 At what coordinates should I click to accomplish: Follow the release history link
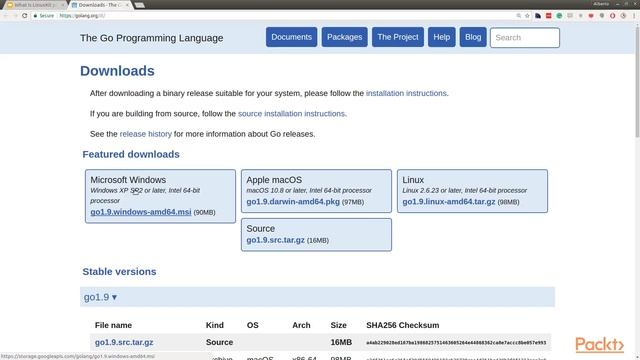[x=146, y=134]
